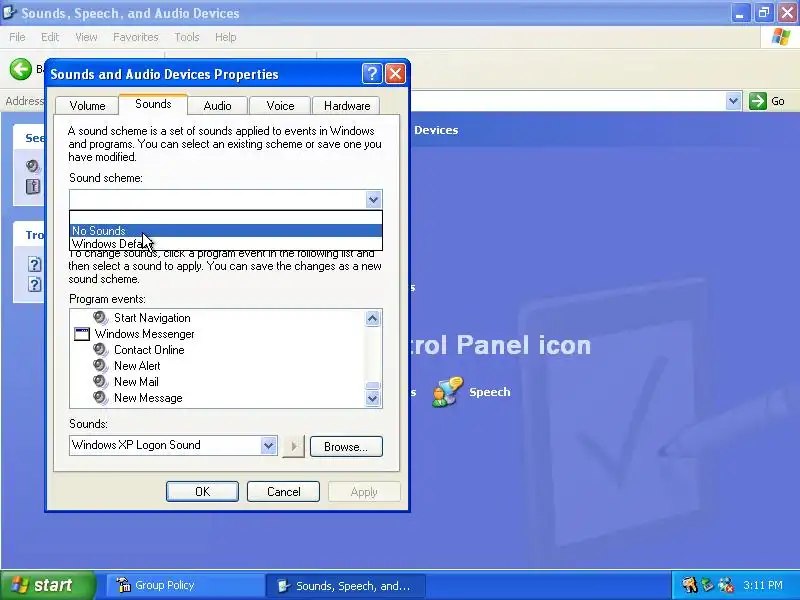
Task: Click the green Go arrow button
Action: point(758,101)
